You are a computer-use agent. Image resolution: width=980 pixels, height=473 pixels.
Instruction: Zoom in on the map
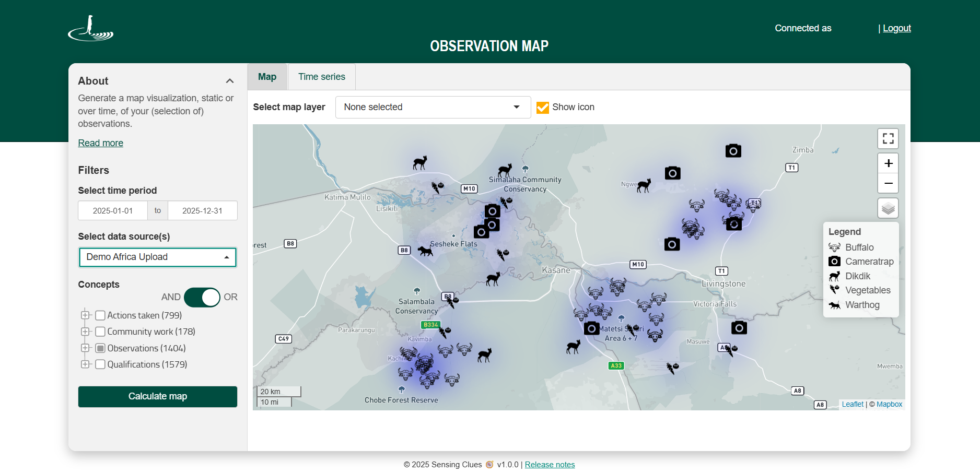point(888,163)
